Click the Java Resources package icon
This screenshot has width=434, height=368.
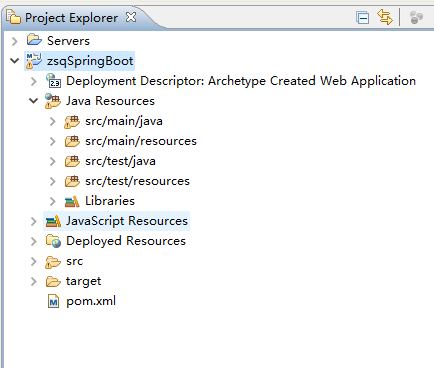53,101
